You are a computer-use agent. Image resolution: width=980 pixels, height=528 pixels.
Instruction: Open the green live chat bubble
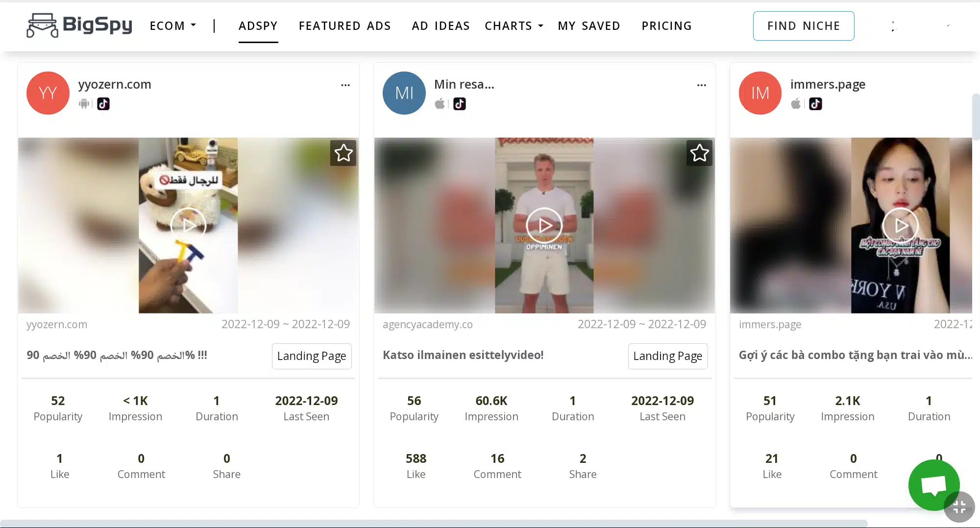point(933,485)
